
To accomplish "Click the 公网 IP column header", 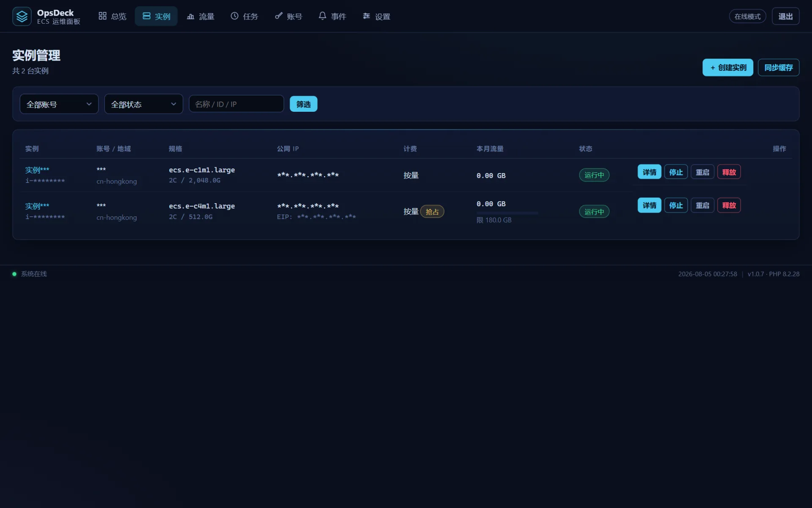I will 288,149.
